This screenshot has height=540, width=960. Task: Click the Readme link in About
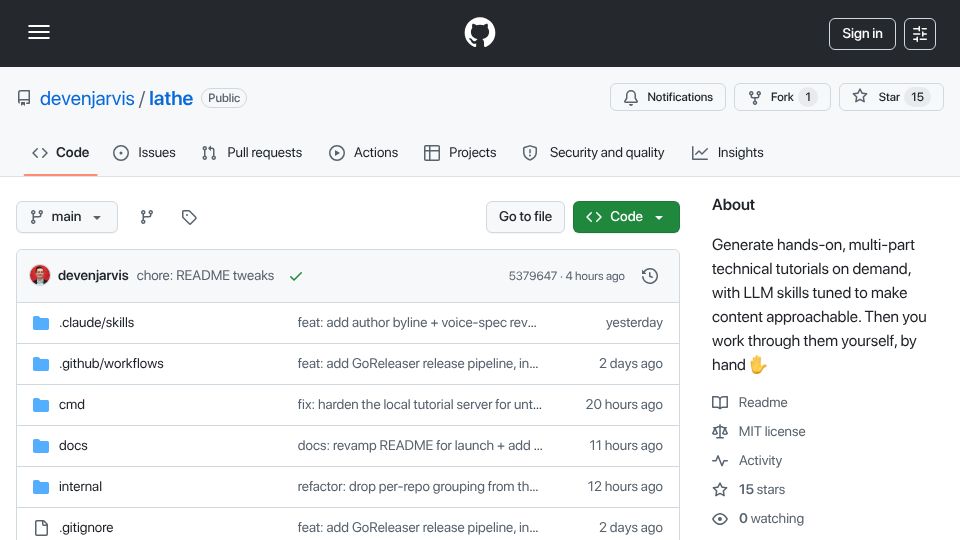coord(763,403)
